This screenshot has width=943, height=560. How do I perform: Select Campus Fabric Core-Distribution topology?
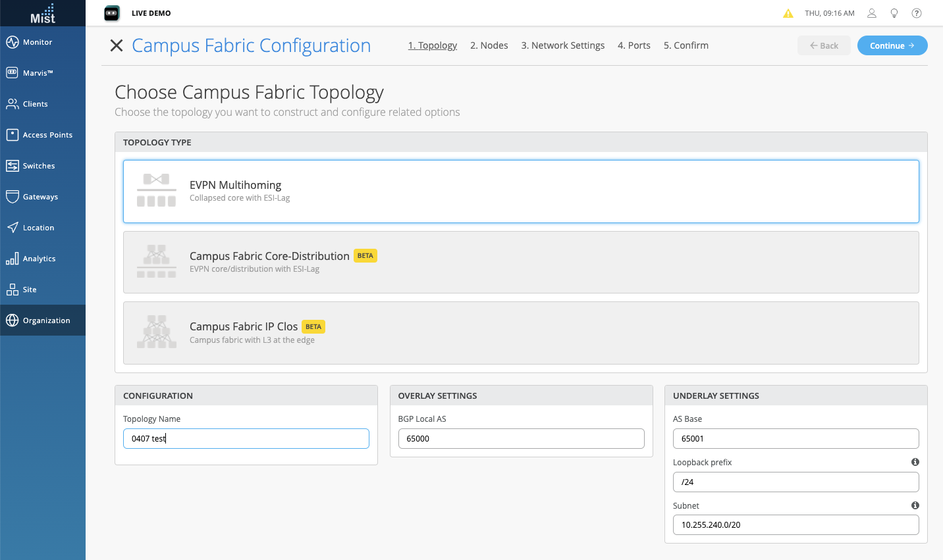pyautogui.click(x=520, y=262)
